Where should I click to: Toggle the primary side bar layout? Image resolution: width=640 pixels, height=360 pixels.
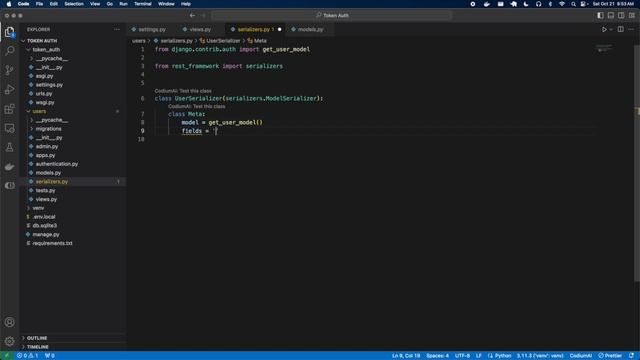[x=600, y=16]
